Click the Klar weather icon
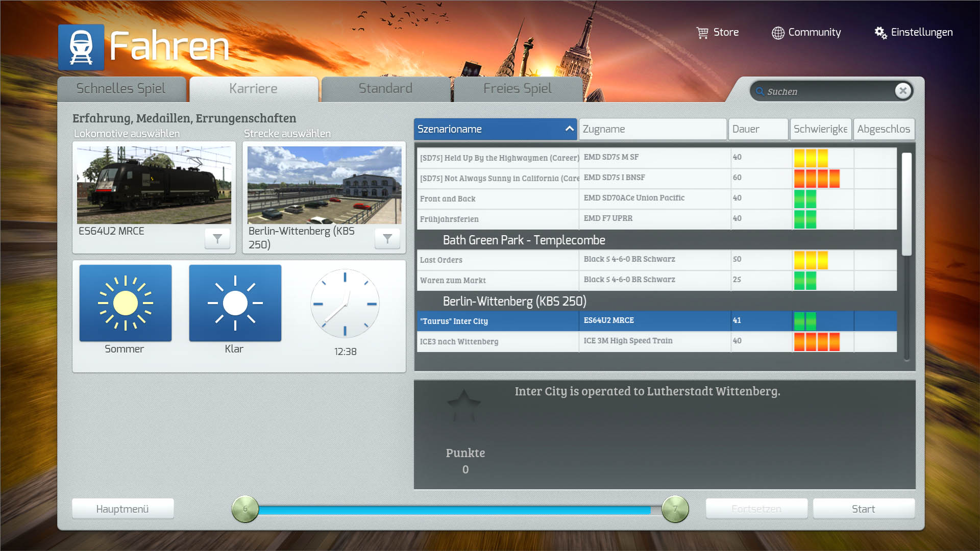This screenshot has width=980, height=551. pyautogui.click(x=235, y=303)
